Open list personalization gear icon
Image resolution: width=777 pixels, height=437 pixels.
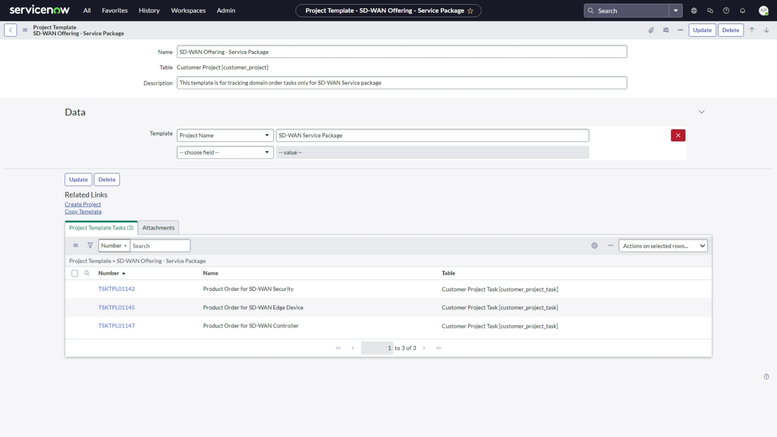[594, 246]
